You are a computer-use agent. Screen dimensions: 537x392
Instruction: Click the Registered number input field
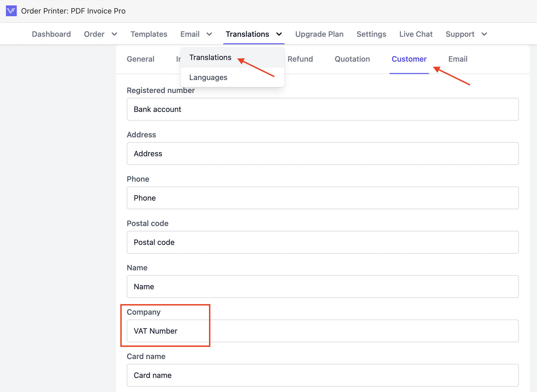tap(322, 109)
